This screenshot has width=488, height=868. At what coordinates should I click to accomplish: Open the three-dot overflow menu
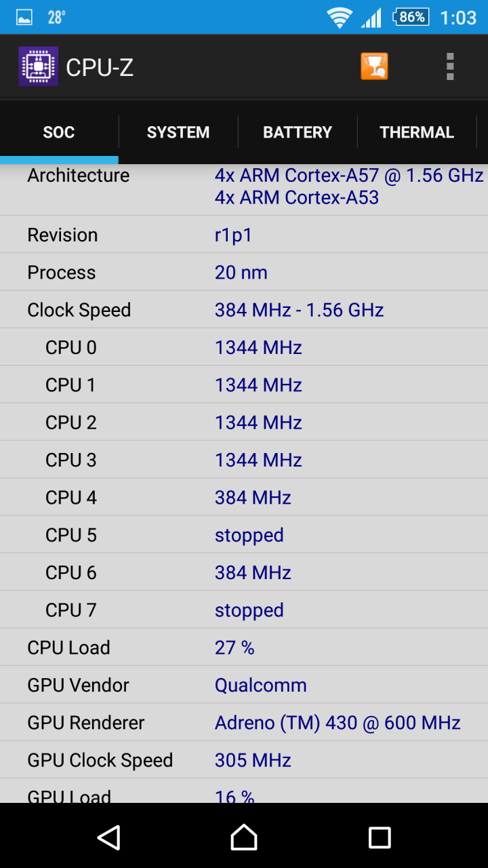click(x=450, y=66)
